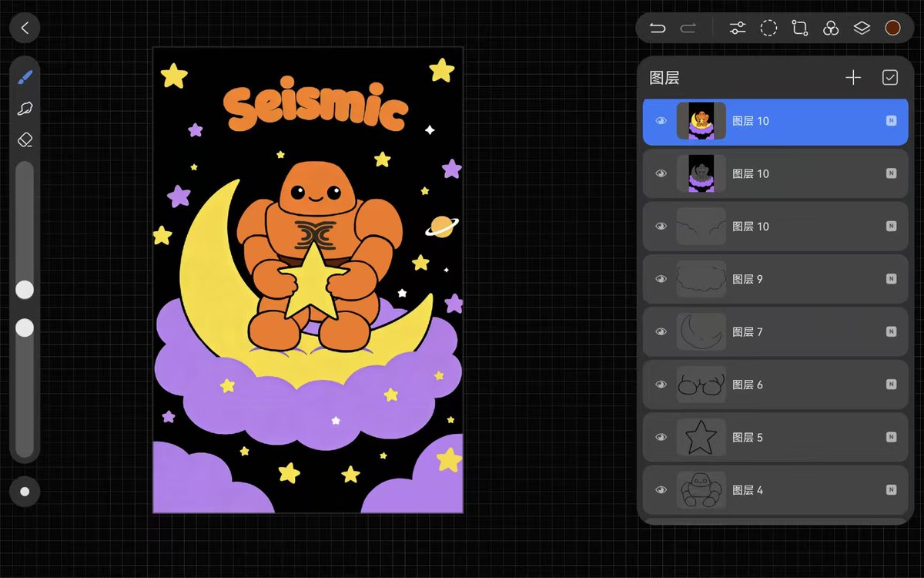Hide the 图层 10 layer with the silhouette thumbnail

tap(661, 173)
